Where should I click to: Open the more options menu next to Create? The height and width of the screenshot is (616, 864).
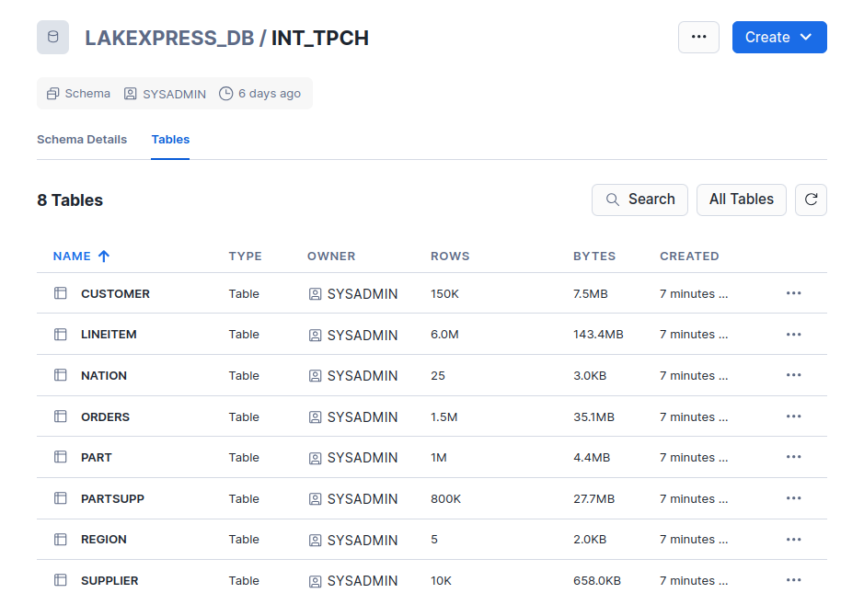pyautogui.click(x=698, y=38)
